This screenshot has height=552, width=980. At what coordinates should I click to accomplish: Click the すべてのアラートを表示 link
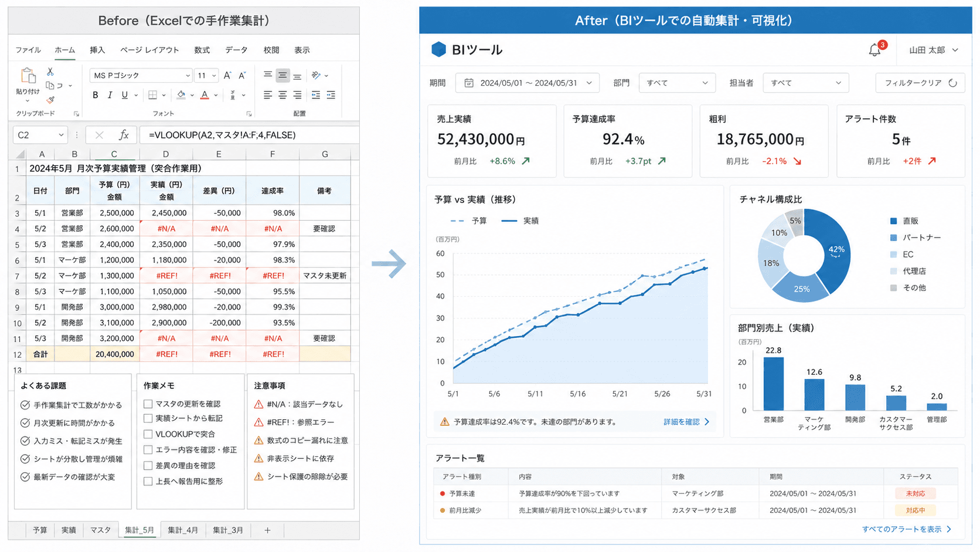coord(906,529)
